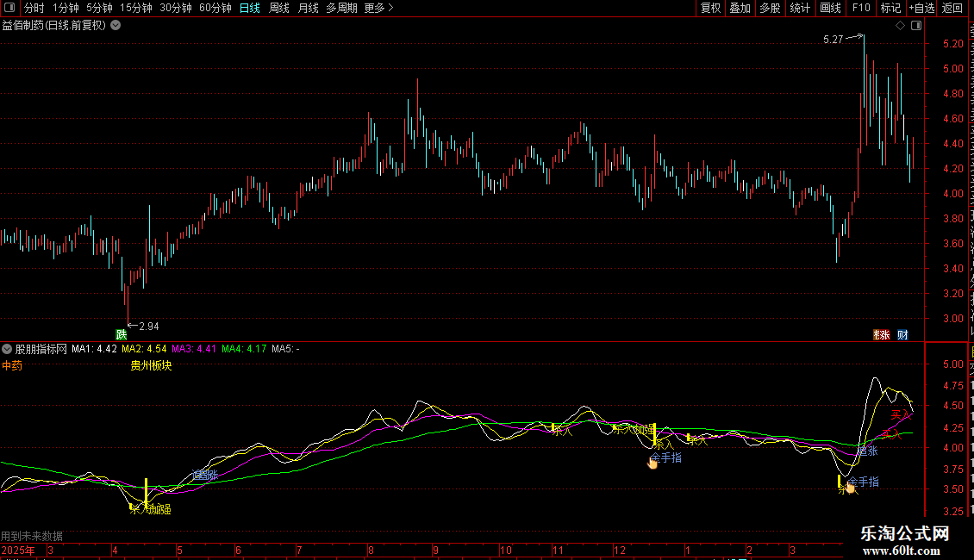The height and width of the screenshot is (560, 974).
Task: Click the 5.20 price axis label
Action: point(952,43)
